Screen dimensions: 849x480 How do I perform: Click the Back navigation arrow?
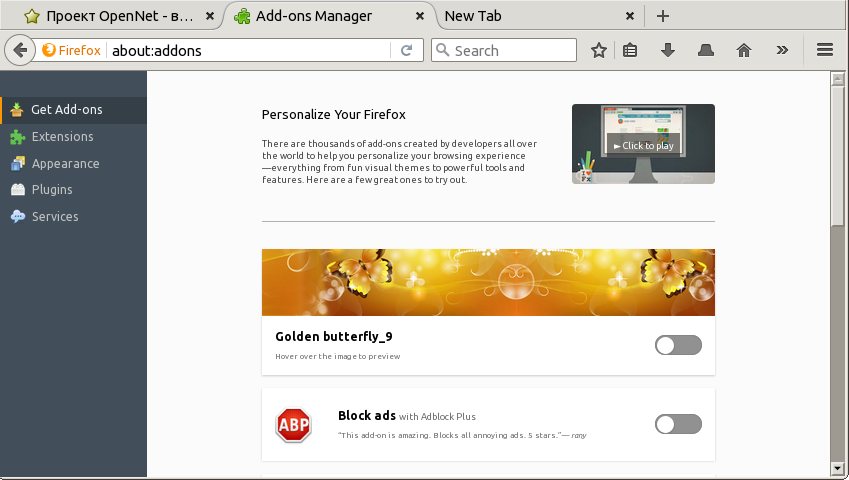point(18,50)
